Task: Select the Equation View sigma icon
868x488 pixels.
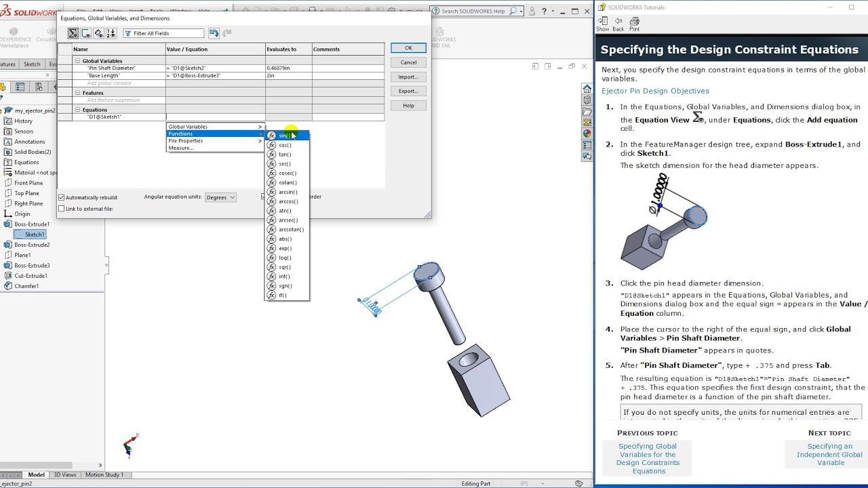Action: pos(73,33)
